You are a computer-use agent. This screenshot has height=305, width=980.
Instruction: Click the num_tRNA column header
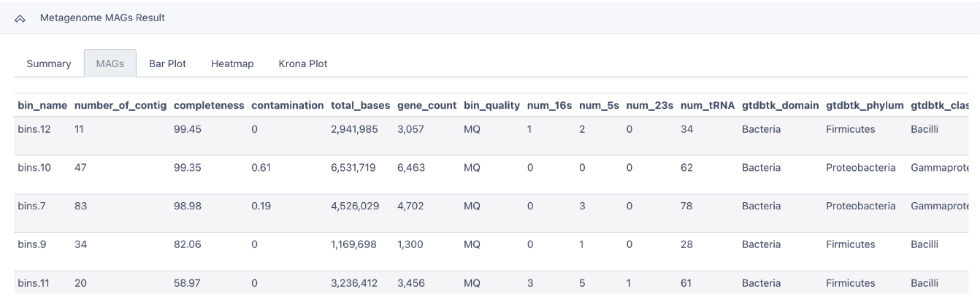[x=707, y=106]
